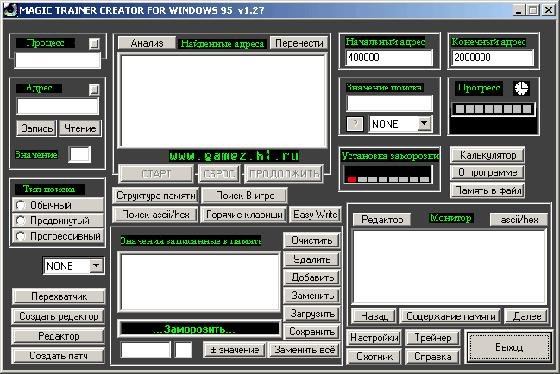Click the Чтение button
This screenshot has width=560, height=374.
[80, 128]
